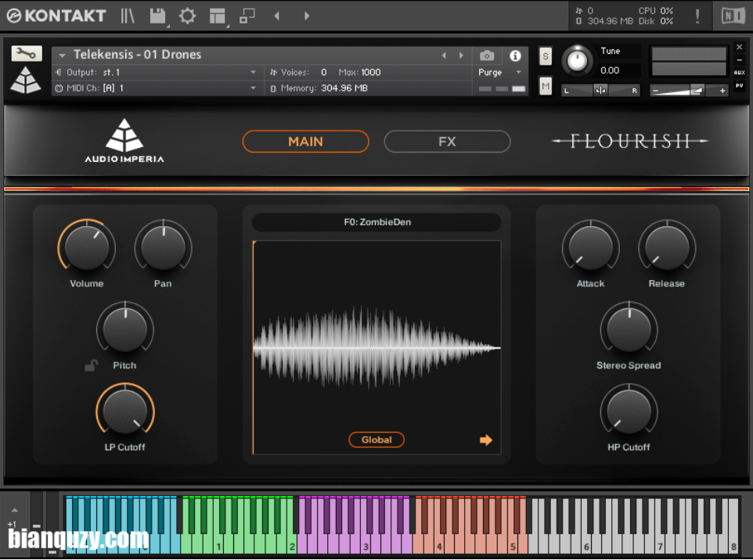The height and width of the screenshot is (560, 753).
Task: Click the Audio Imperia logo
Action: tap(124, 141)
